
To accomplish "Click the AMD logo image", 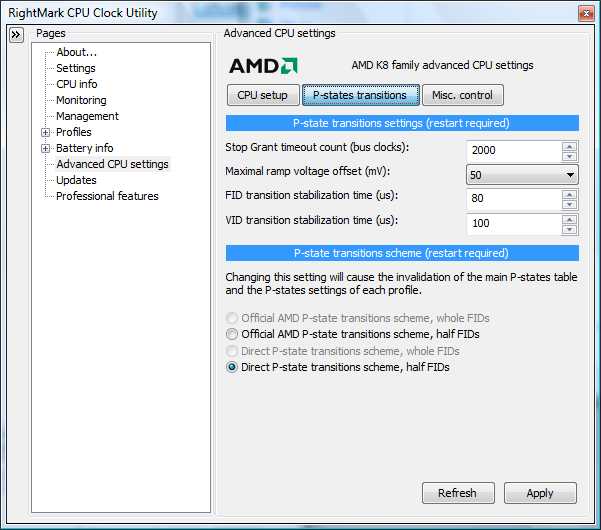I will (263, 66).
